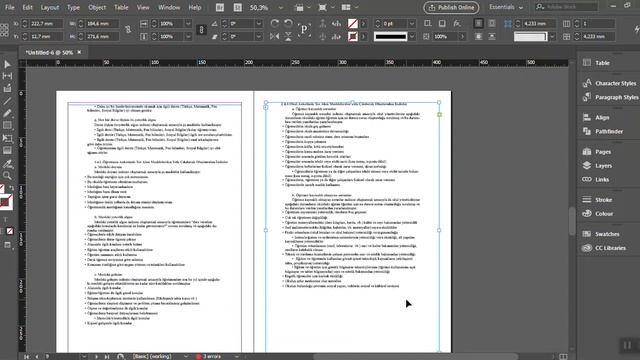Click the stroke color box in toolbox
This screenshot has width=640, height=360.
tap(6, 202)
